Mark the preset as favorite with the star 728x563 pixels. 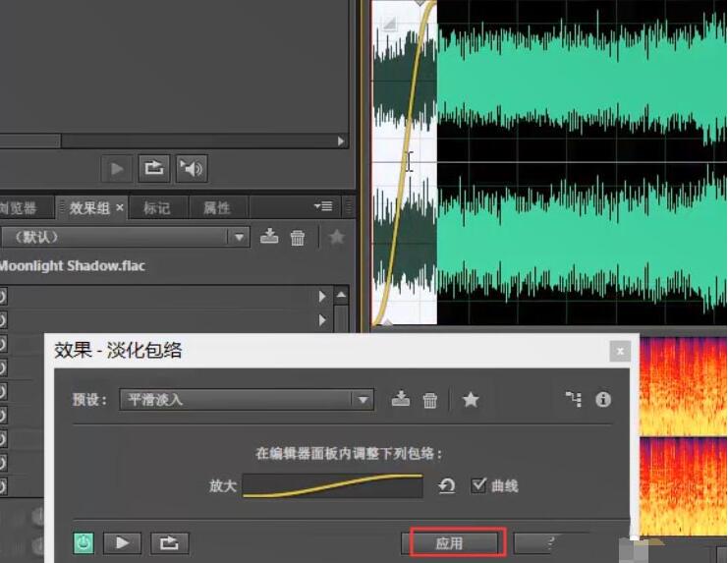(x=471, y=399)
